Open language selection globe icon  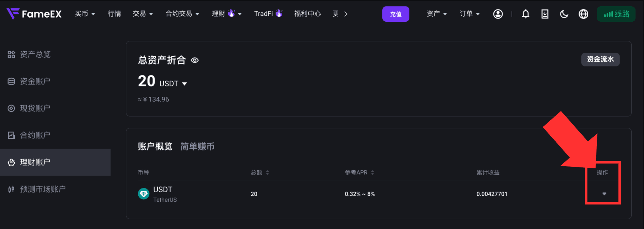pos(583,14)
